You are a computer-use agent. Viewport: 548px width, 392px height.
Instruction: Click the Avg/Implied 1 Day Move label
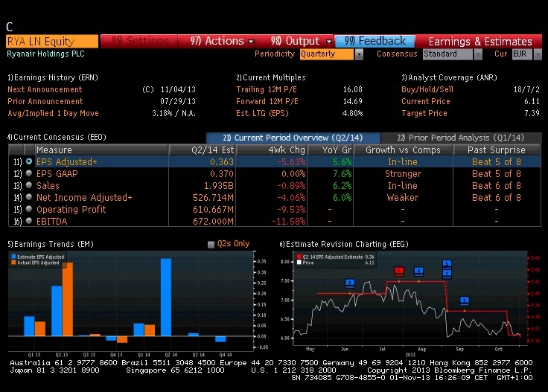pos(53,113)
